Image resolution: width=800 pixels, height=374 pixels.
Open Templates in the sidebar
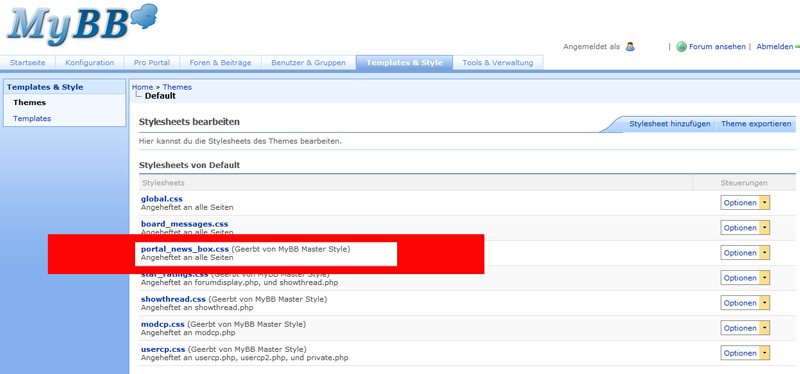[32, 118]
